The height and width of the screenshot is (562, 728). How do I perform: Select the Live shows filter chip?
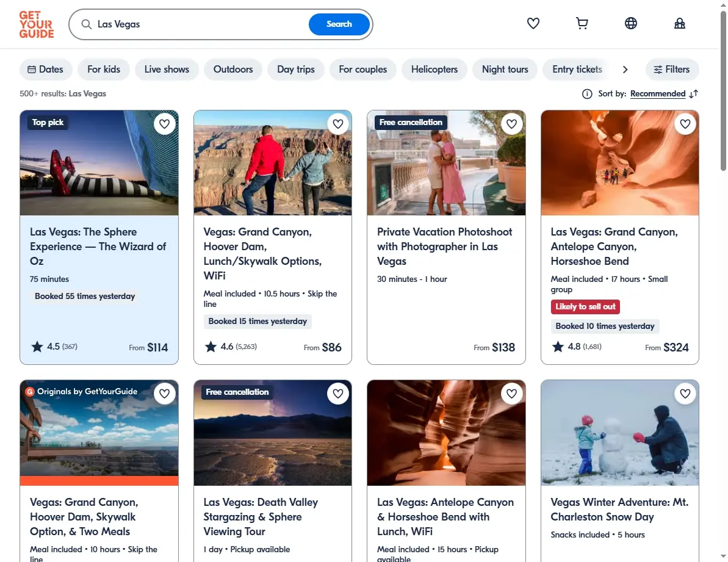[x=167, y=70]
